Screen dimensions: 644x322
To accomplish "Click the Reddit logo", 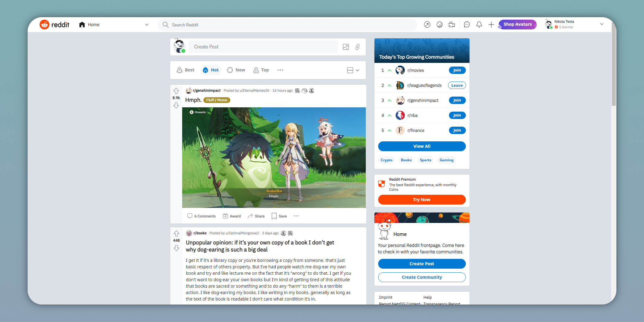I will pos(54,25).
